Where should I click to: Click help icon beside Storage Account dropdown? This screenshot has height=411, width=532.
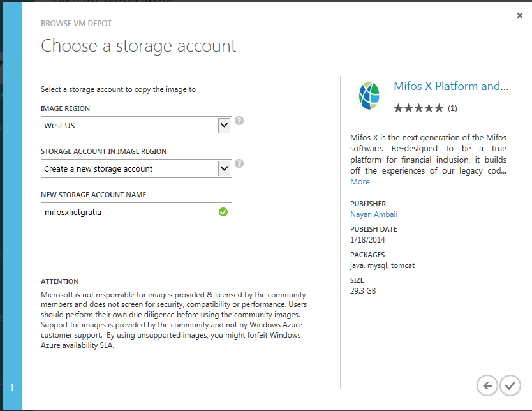239,163
